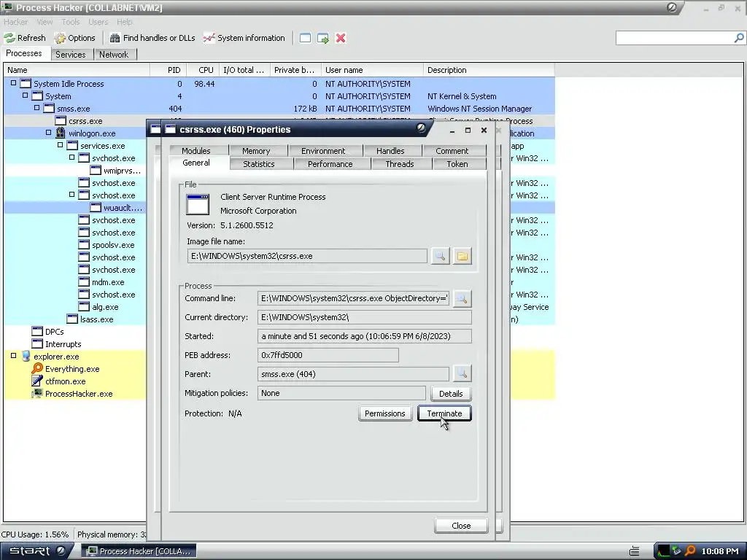The width and height of the screenshot is (747, 560).
Task: Click the Refresh toolbar button
Action: click(x=25, y=38)
